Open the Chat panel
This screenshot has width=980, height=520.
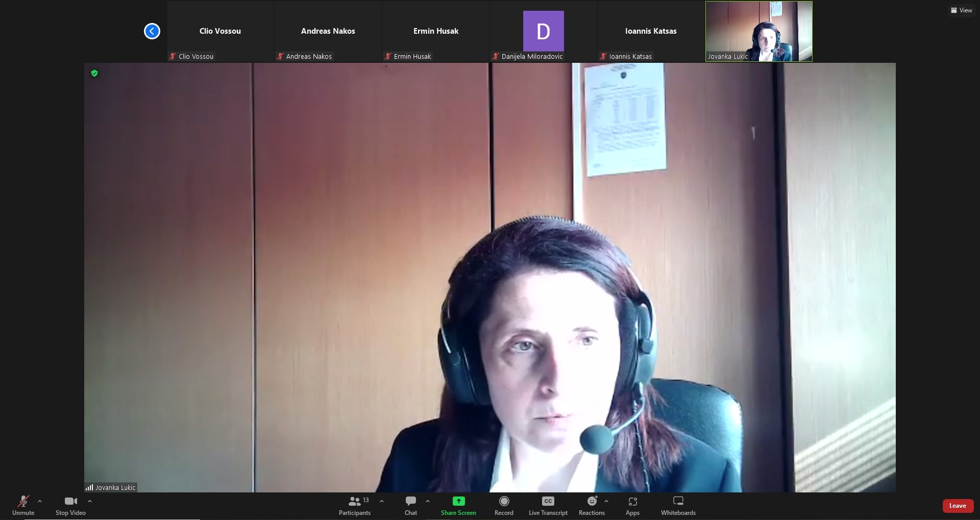click(x=410, y=505)
